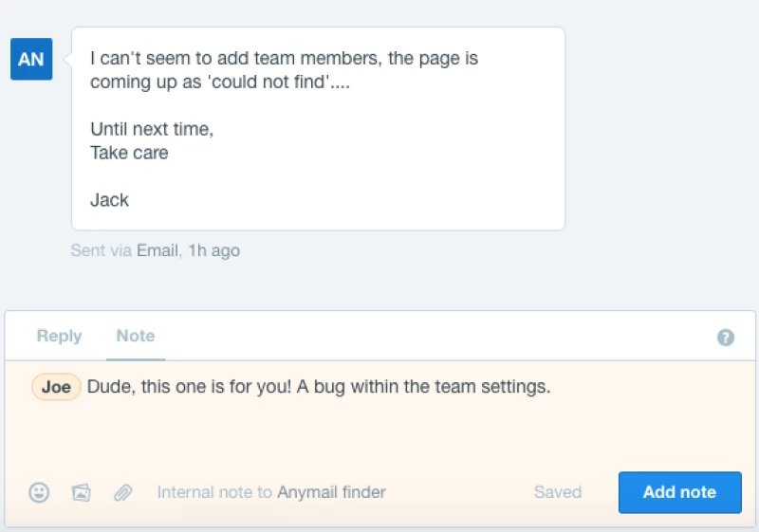
Task: Click the paperclip attachment icon
Action: tap(122, 492)
